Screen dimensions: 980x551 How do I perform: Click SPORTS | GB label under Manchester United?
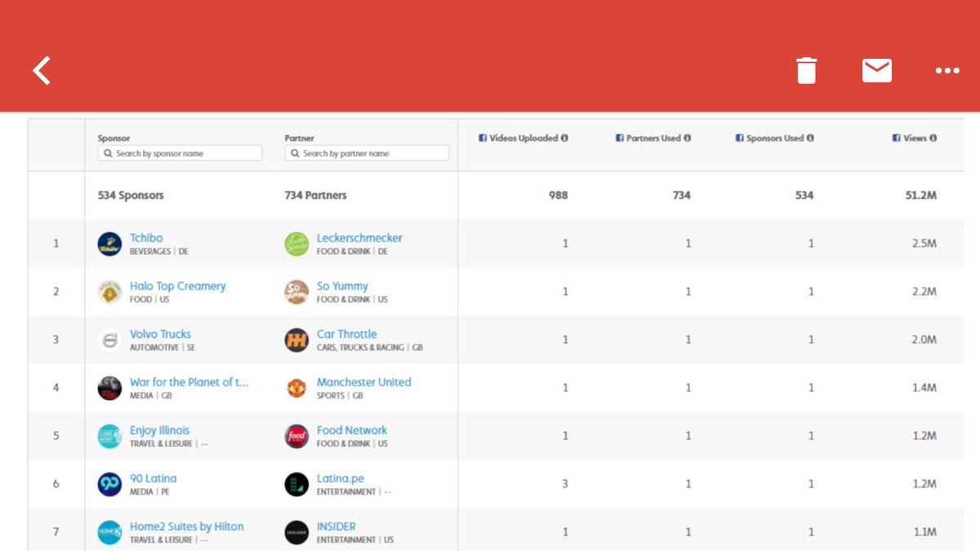click(x=340, y=396)
